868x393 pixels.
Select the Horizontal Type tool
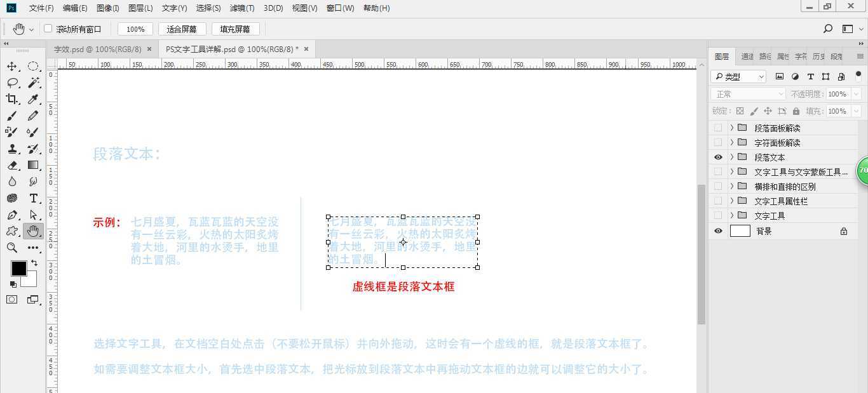[x=33, y=198]
